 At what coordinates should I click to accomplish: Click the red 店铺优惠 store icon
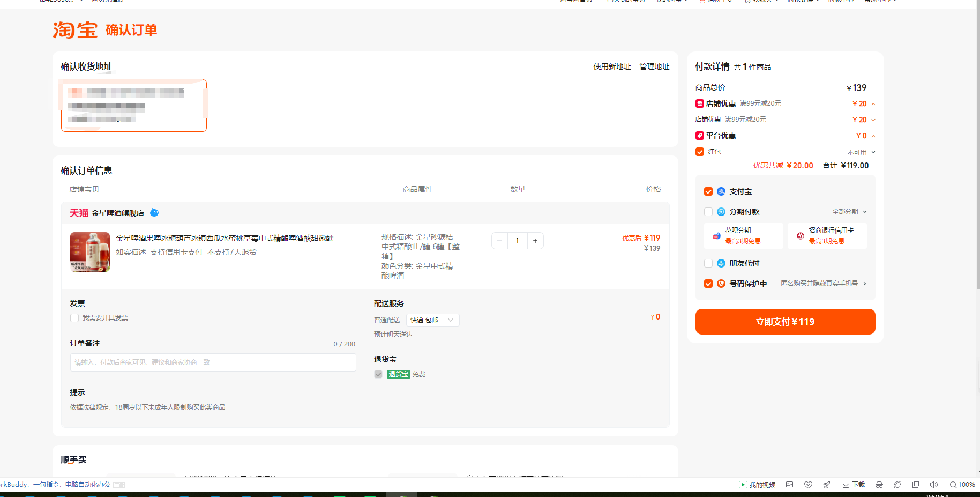click(x=700, y=103)
